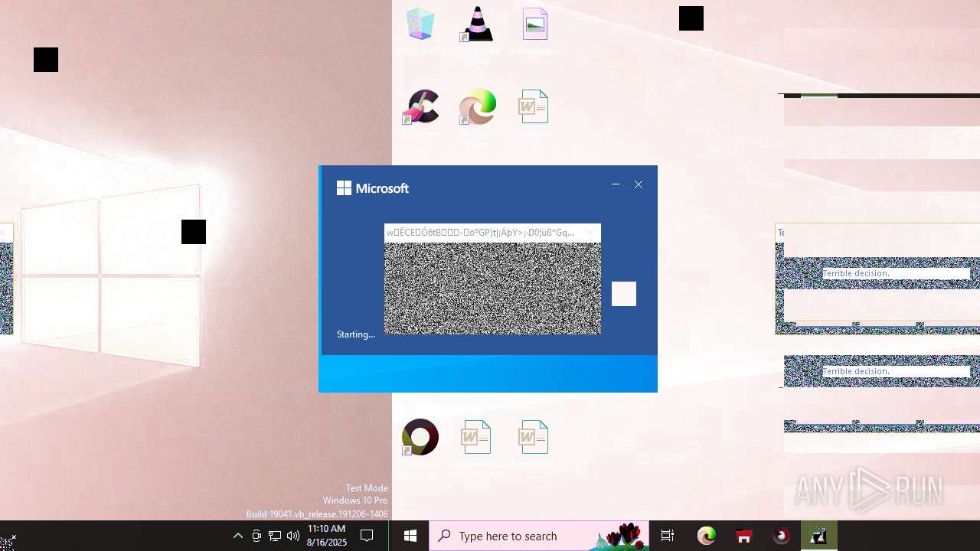Select the image file desktop icon

pyautogui.click(x=534, y=31)
